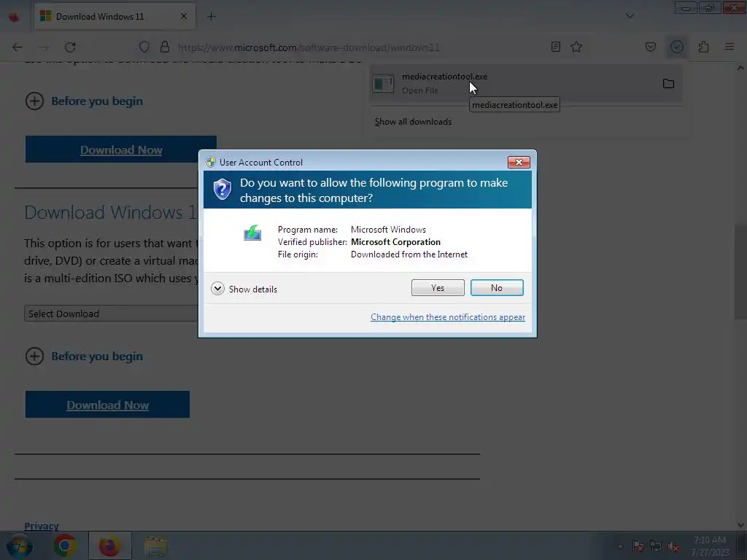Click the Firefox View icon left of tabs

[15, 17]
